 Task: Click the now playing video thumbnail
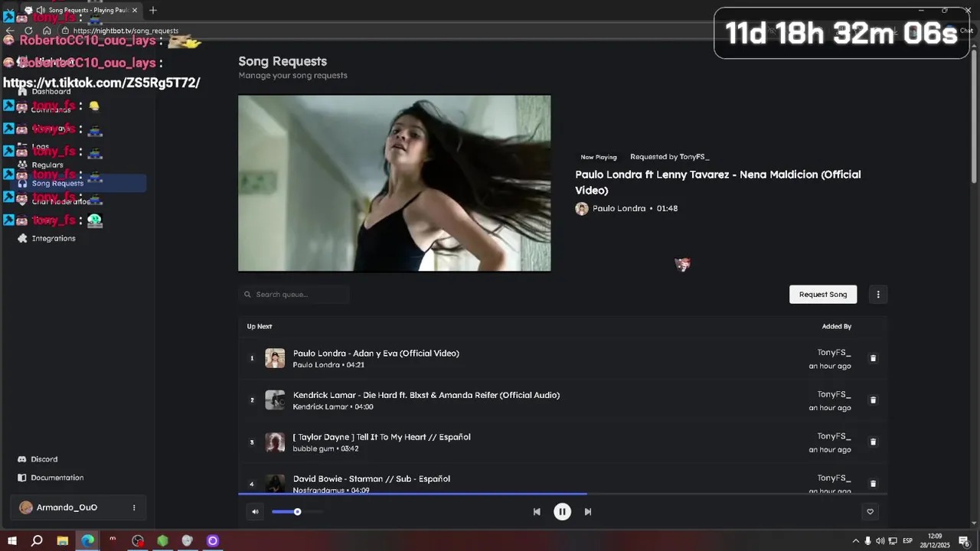click(x=394, y=183)
